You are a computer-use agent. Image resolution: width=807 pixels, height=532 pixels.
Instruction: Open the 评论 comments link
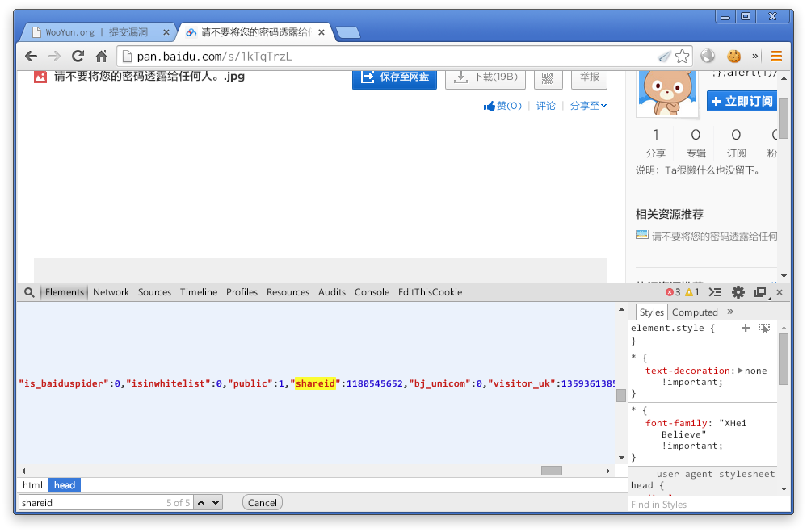coord(546,106)
